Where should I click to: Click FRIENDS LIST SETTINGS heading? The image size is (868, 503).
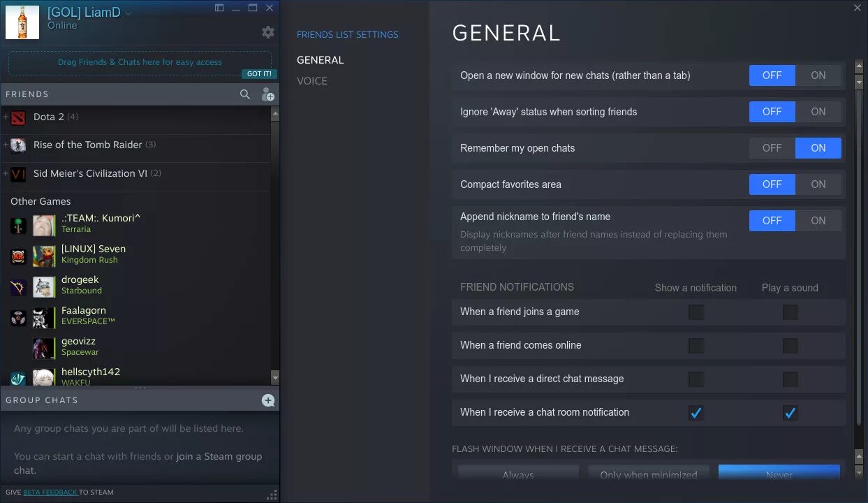click(348, 35)
